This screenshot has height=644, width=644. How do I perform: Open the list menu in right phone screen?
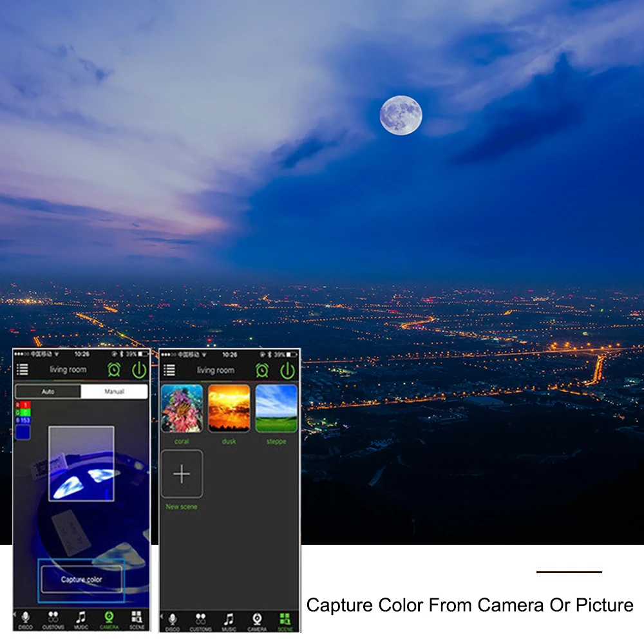[x=169, y=370]
